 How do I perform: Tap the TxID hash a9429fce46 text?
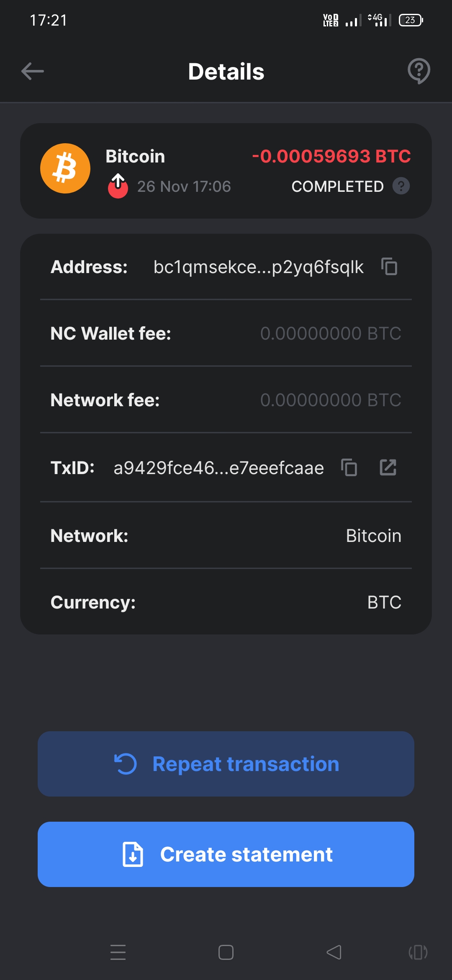pyautogui.click(x=218, y=468)
